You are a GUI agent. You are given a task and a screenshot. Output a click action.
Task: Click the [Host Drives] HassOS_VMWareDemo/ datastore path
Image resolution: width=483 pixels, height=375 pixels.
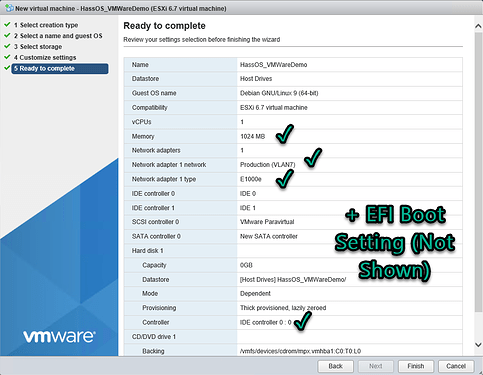pyautogui.click(x=293, y=279)
